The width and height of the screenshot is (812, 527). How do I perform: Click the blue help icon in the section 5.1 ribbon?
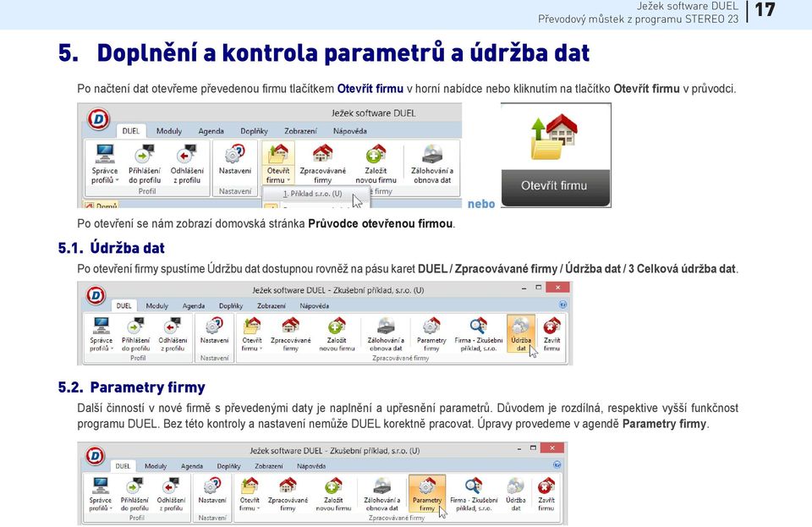tap(563, 305)
